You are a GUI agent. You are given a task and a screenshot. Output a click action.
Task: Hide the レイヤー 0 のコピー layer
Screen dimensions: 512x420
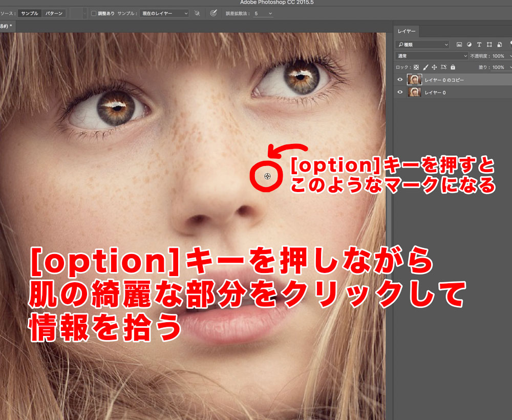click(x=400, y=80)
